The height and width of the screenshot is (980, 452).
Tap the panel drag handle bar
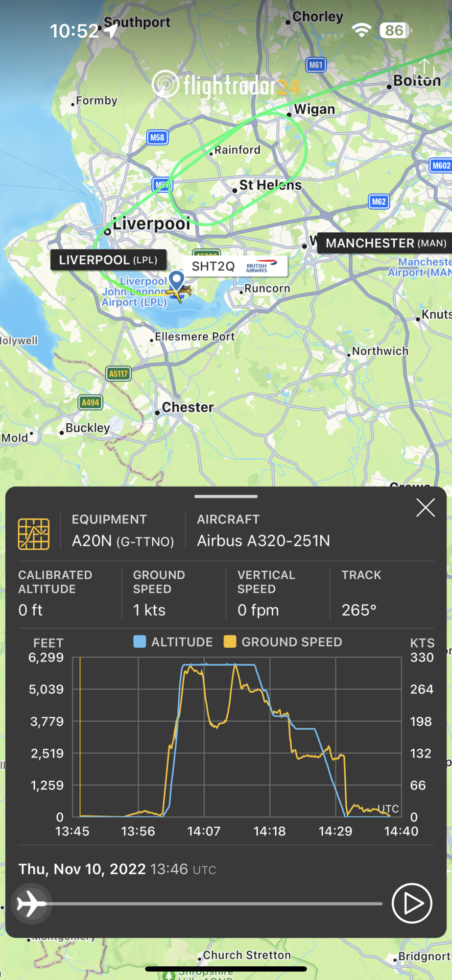226,496
